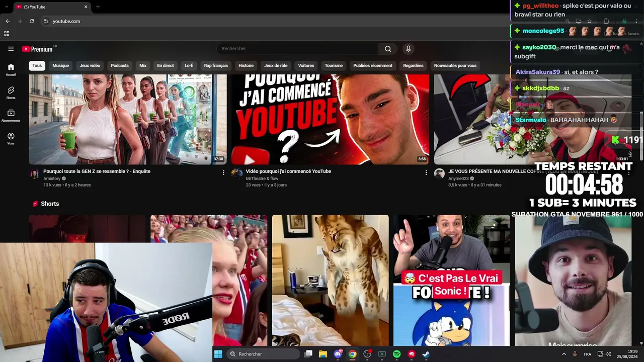Image resolution: width=644 pixels, height=362 pixels.
Task: Visit the Amistory channel name link
Action: pos(52,178)
